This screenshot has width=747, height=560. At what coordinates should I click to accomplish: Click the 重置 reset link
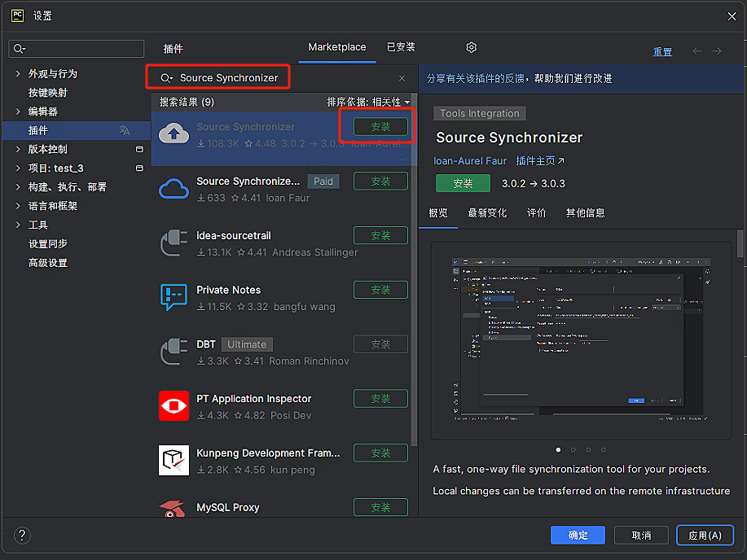[662, 52]
